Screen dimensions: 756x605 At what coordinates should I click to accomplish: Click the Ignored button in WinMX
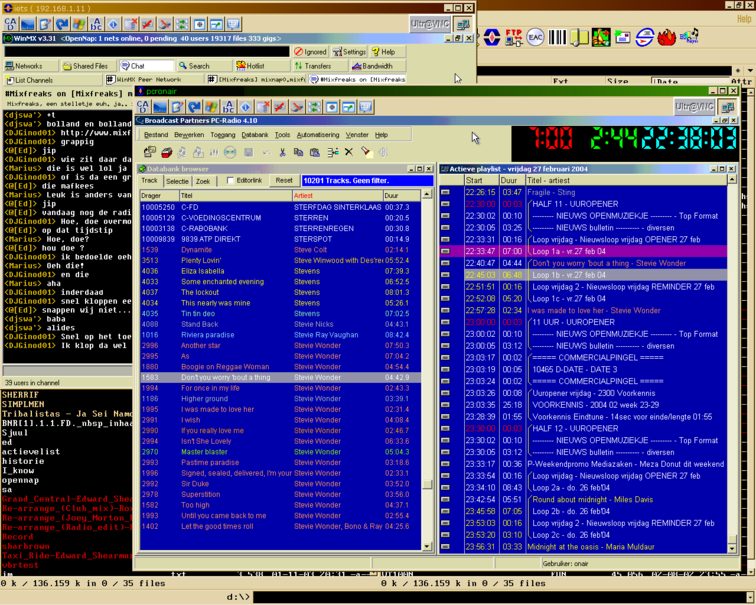[310, 52]
